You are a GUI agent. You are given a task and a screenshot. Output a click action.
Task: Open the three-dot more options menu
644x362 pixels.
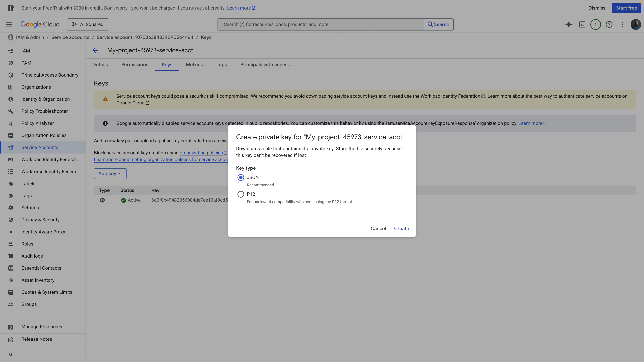[x=623, y=24]
